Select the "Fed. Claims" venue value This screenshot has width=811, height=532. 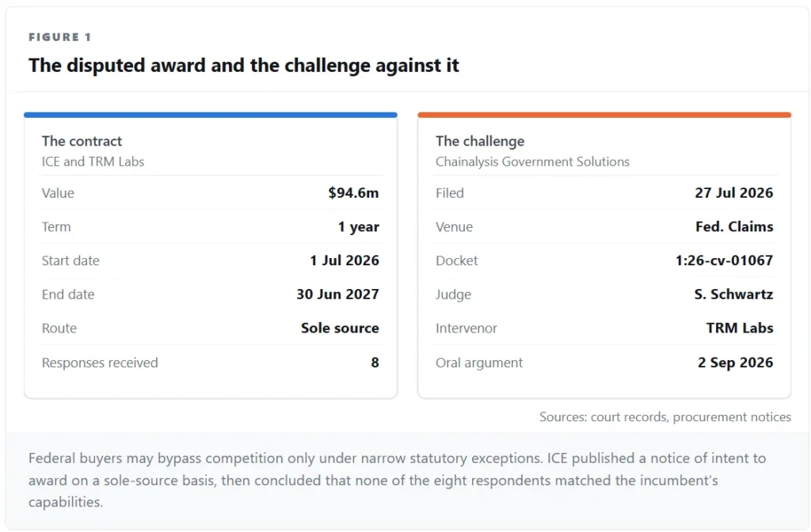click(x=734, y=227)
